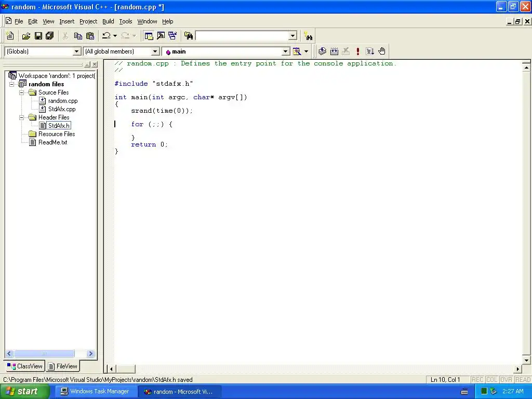The width and height of the screenshot is (532, 399).
Task: Click the Redo arrow icon
Action: point(125,36)
